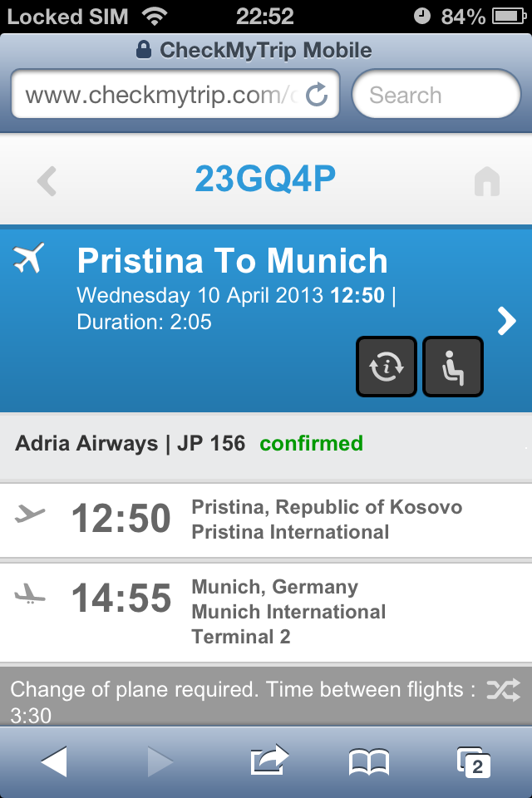Tap the Adria Airways JP 156 row

[x=266, y=445]
